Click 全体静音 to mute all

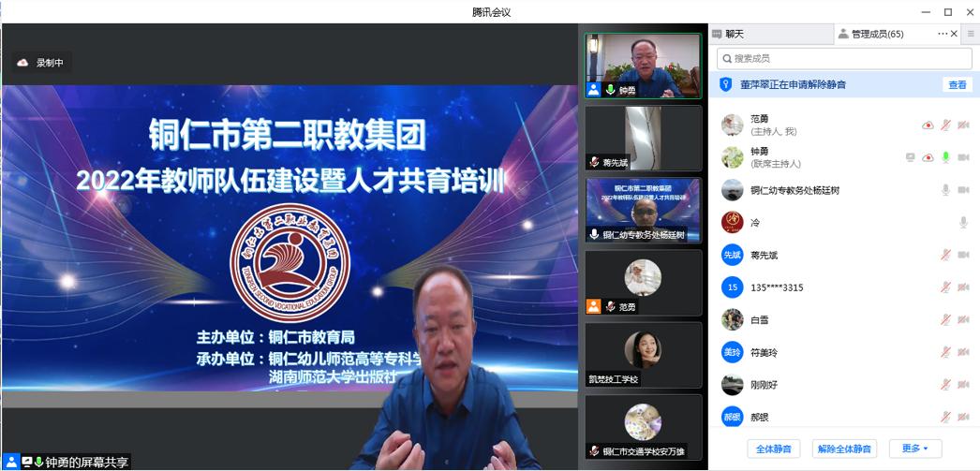(774, 449)
